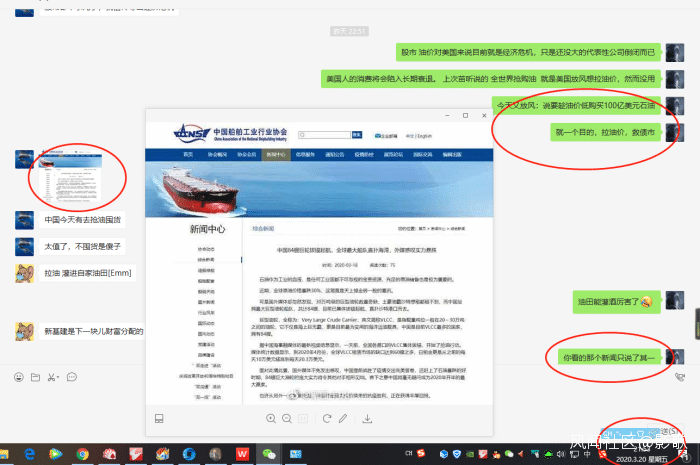
Task: Click message '你看的那个新闻只说了其一'
Action: pos(609,358)
